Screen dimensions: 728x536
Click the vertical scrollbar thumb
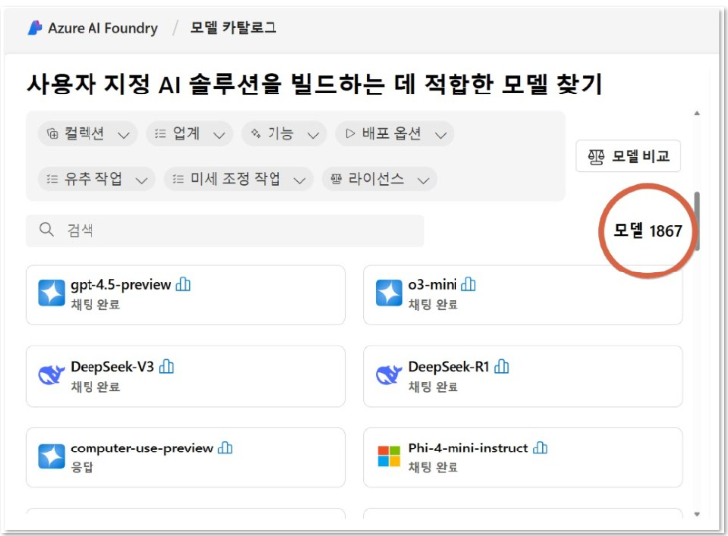pyautogui.click(x=697, y=221)
